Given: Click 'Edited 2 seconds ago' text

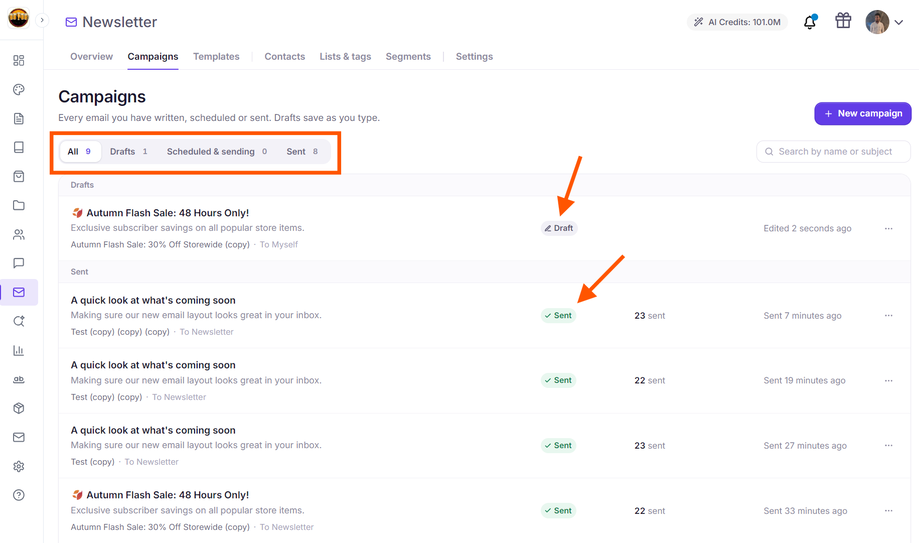Looking at the screenshot, I should point(807,229).
